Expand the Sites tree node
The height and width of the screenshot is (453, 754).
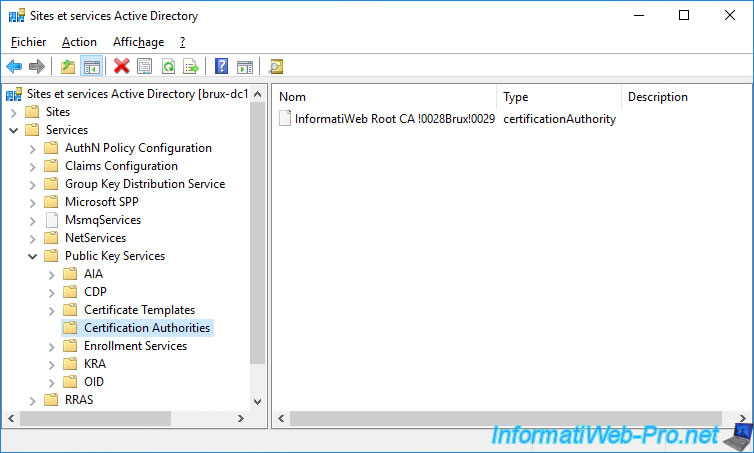[x=13, y=112]
